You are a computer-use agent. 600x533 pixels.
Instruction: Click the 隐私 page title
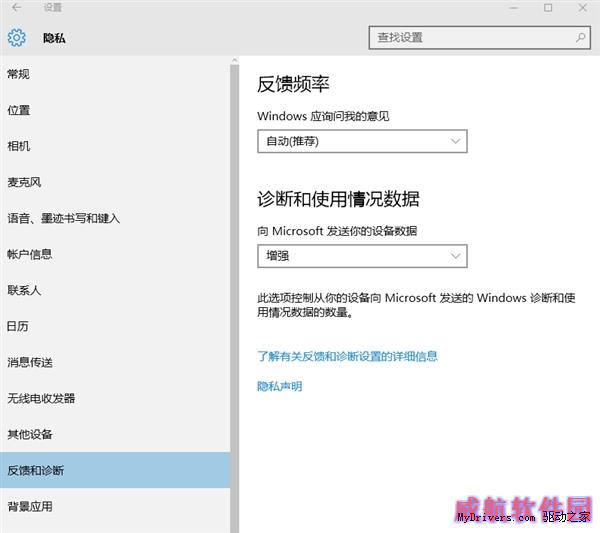54,38
